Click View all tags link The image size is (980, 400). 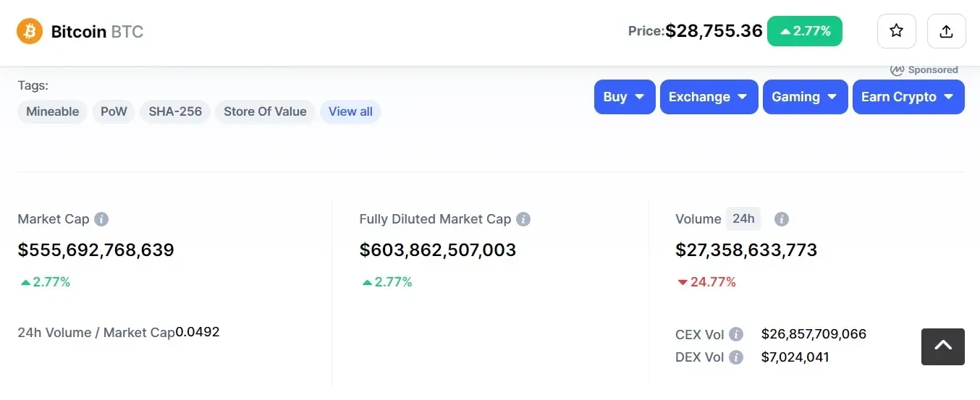(350, 111)
